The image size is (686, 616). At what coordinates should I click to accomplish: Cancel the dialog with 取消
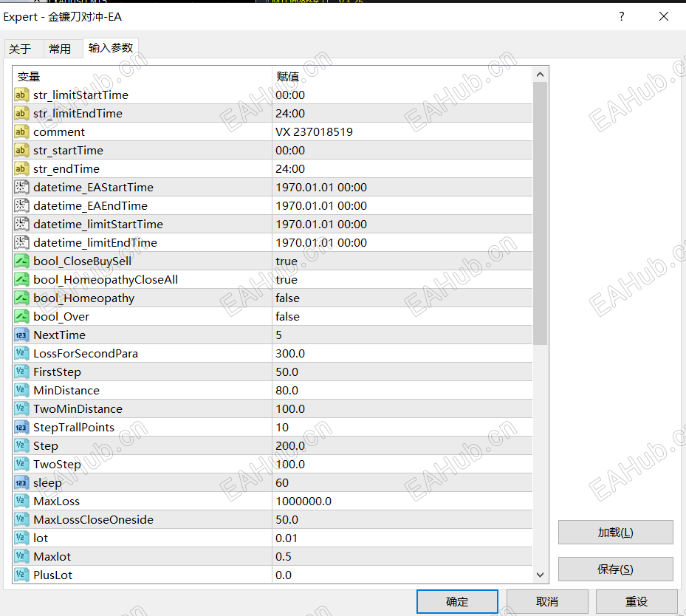click(x=547, y=601)
